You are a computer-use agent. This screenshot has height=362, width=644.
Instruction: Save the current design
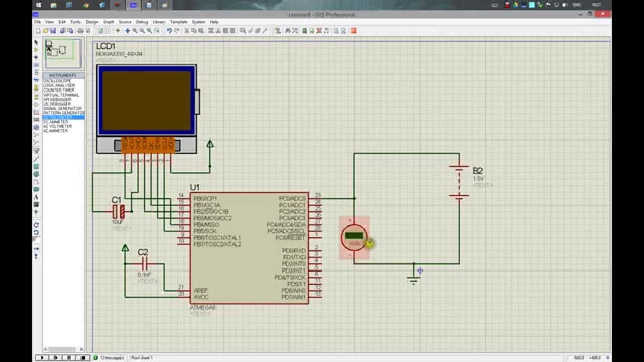click(53, 31)
